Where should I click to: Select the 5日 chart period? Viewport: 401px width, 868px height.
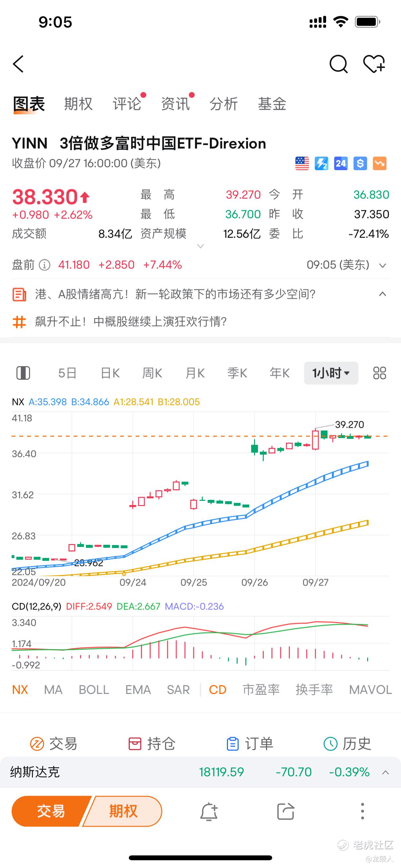67,373
